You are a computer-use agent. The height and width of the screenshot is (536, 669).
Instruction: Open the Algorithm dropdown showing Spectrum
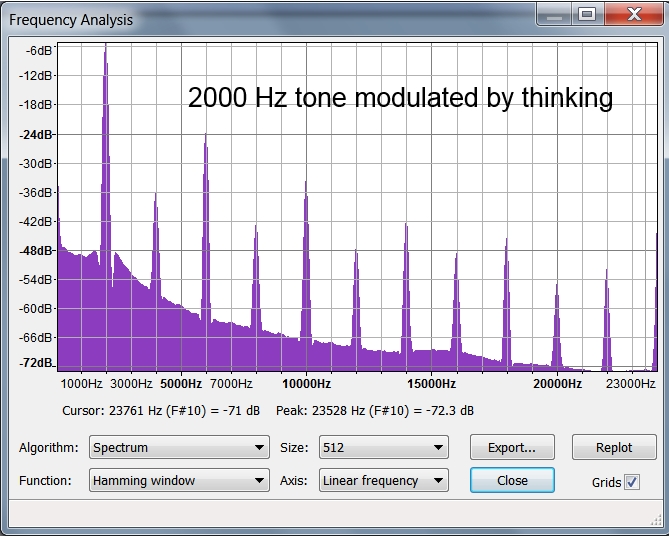[x=179, y=448]
